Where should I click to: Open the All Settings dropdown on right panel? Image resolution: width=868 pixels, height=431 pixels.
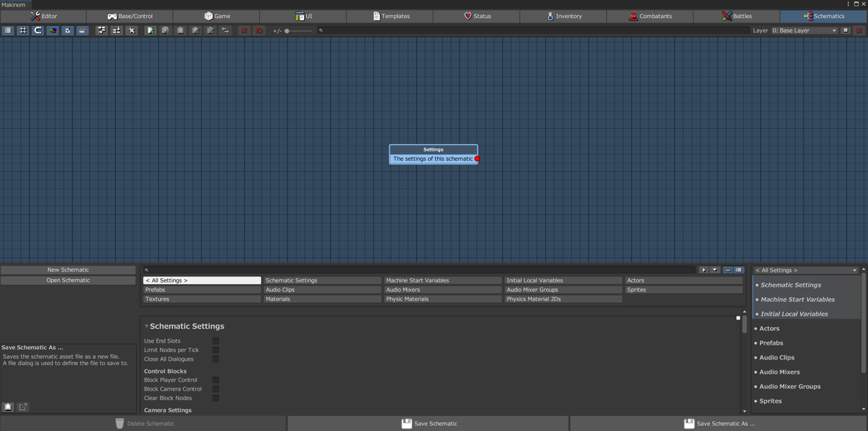click(x=806, y=270)
